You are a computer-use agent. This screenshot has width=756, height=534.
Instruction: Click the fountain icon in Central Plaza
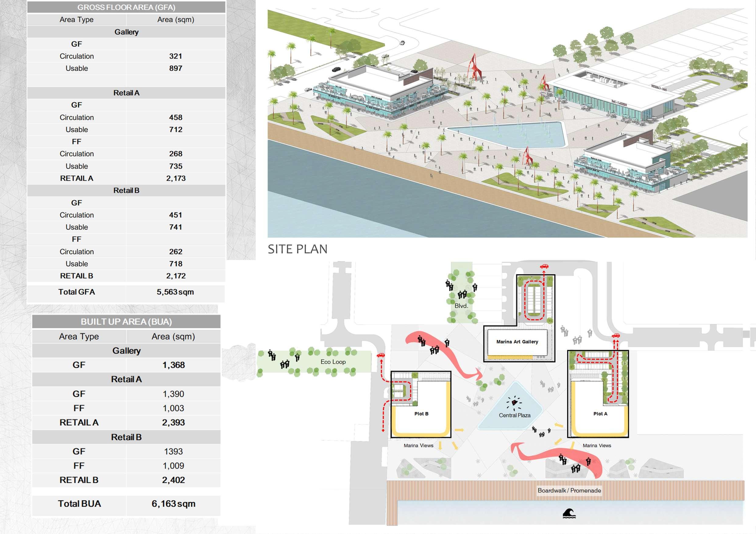point(514,402)
